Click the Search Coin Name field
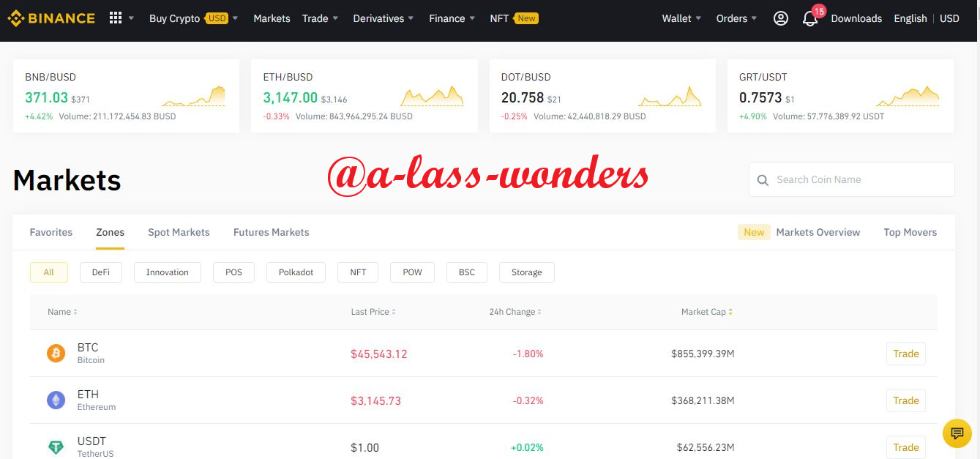This screenshot has width=980, height=459. [852, 179]
